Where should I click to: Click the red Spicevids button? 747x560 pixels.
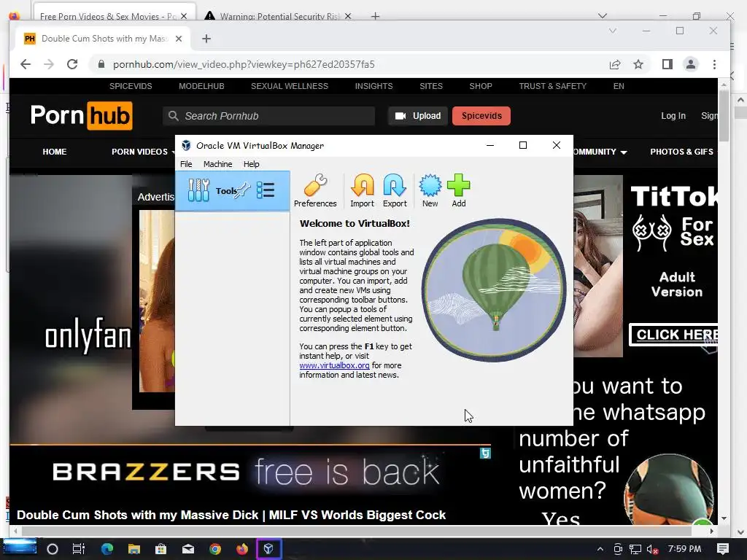point(481,116)
